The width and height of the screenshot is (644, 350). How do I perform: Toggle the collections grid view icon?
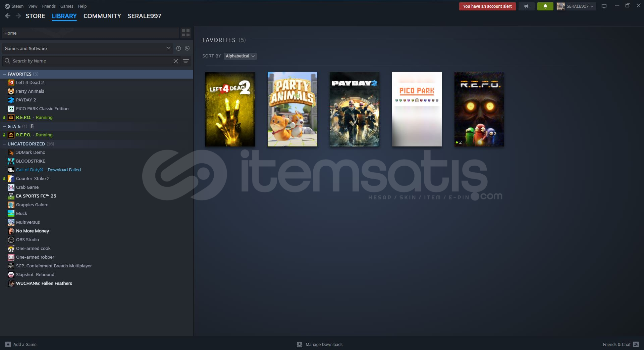[186, 33]
